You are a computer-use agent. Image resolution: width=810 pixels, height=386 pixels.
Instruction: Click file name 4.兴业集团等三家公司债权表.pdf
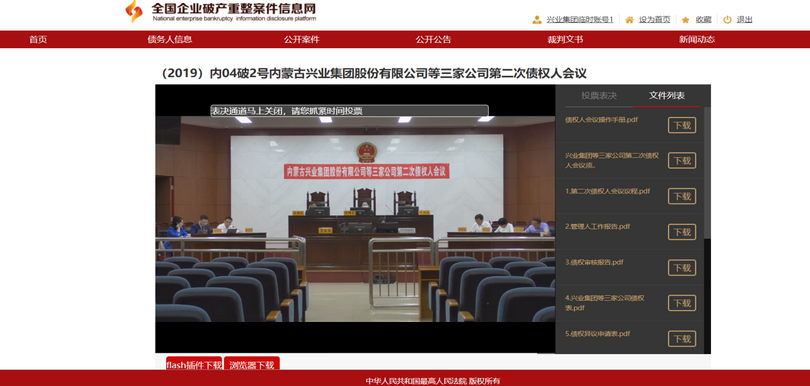604,302
